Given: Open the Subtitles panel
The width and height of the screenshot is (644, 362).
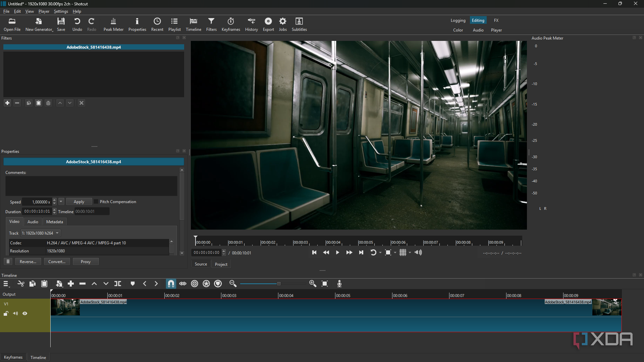Looking at the screenshot, I should [x=299, y=24].
